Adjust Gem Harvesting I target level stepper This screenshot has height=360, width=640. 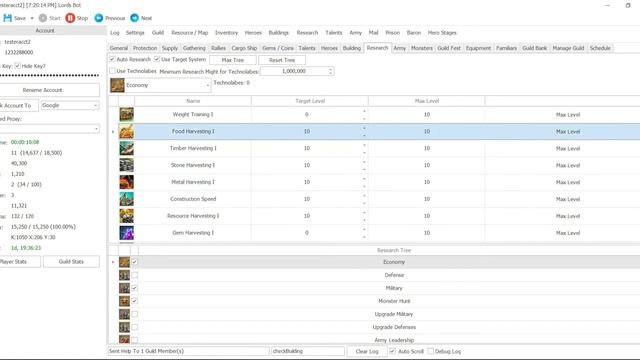364,233
